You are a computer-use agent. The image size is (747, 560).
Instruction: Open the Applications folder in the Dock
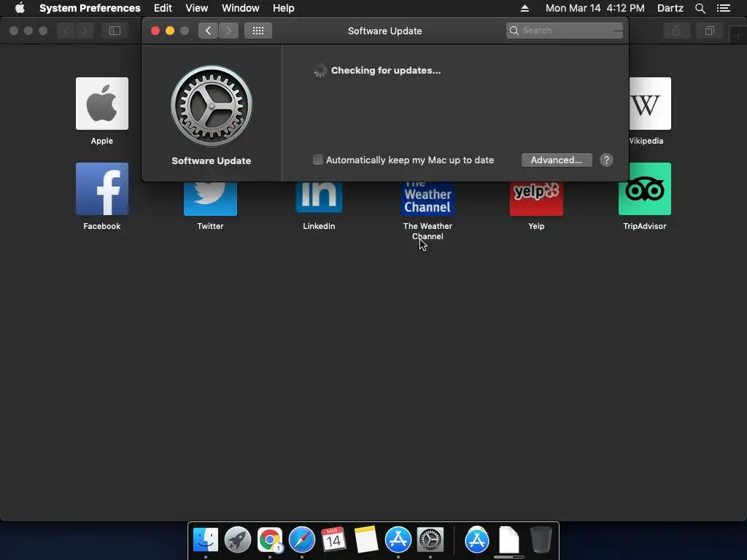[x=477, y=540]
